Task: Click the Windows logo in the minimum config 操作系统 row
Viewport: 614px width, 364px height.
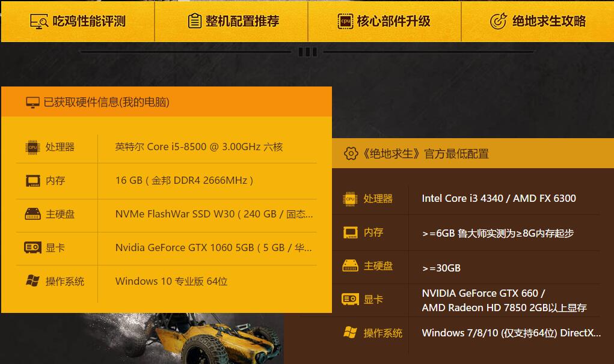Action: 350,333
